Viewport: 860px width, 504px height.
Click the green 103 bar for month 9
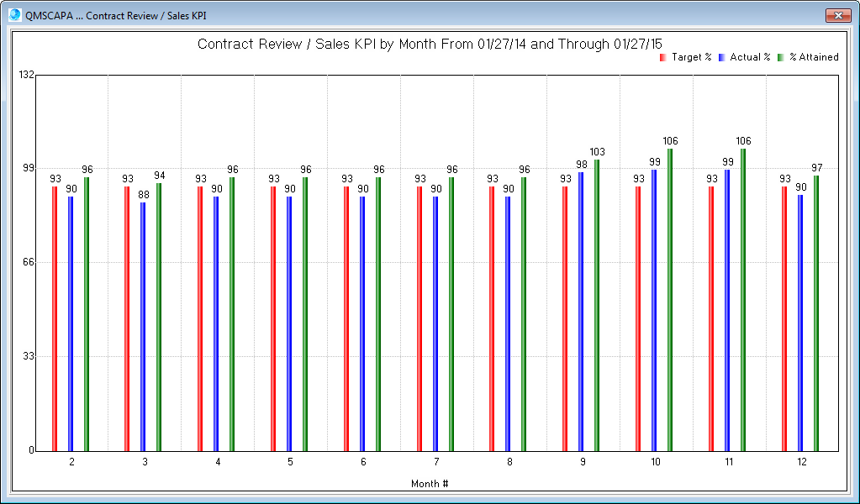[597, 305]
